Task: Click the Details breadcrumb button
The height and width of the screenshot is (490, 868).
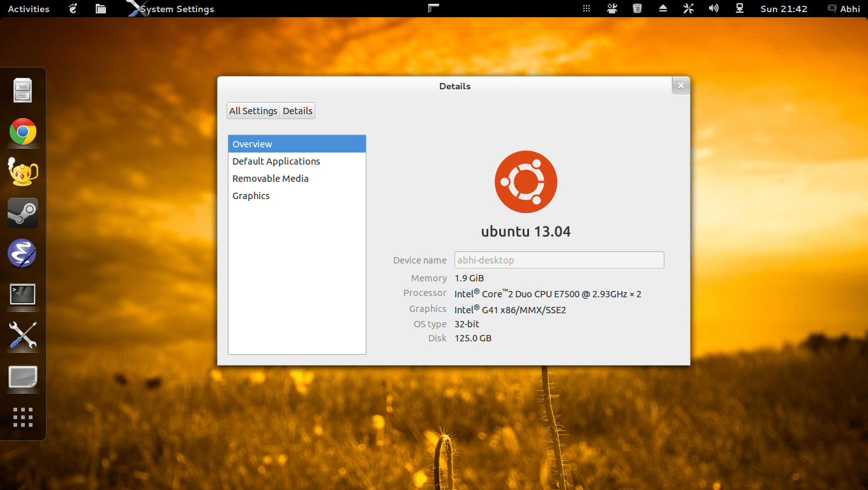Action: tap(297, 111)
